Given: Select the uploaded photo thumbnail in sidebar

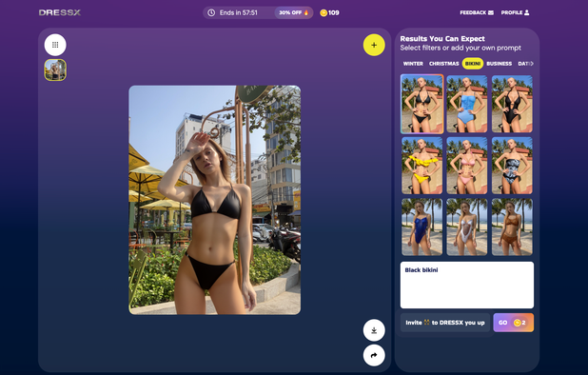Looking at the screenshot, I should tap(55, 69).
